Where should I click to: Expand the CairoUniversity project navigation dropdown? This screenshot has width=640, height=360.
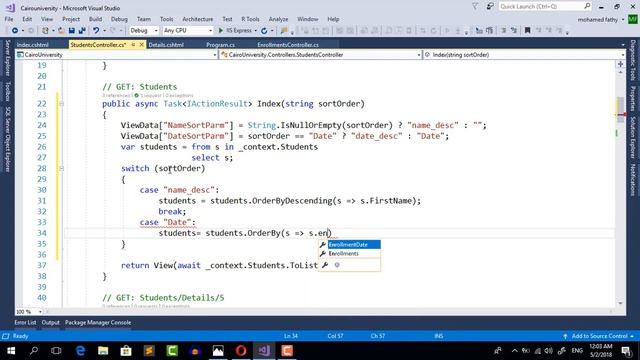tap(215, 55)
